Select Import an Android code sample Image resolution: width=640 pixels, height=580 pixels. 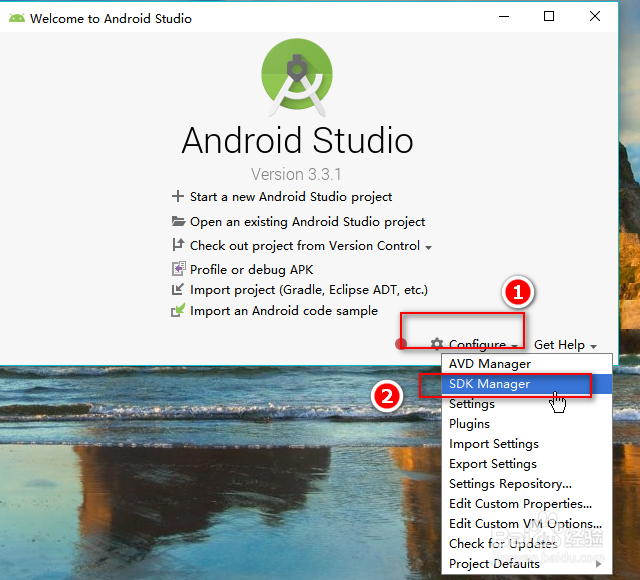tap(284, 311)
